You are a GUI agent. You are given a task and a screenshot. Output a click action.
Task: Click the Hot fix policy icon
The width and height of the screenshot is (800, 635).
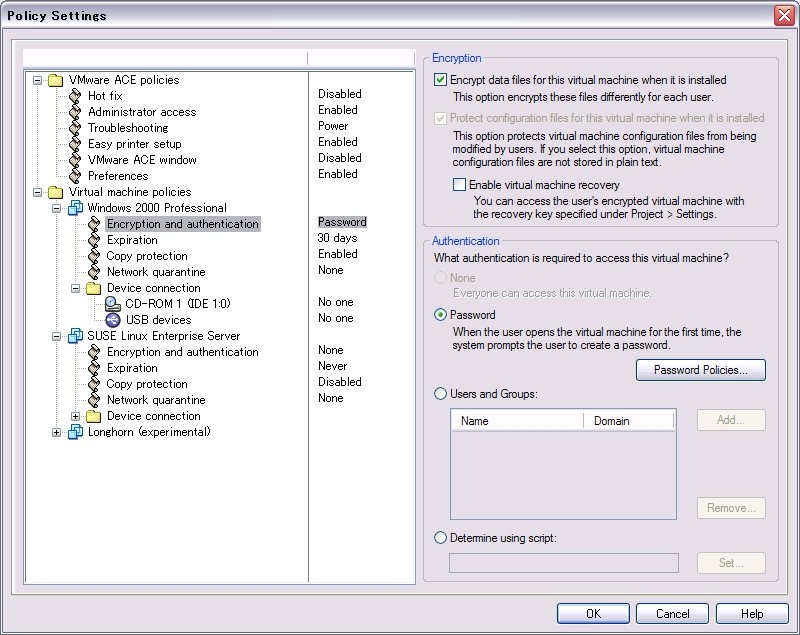[x=75, y=96]
